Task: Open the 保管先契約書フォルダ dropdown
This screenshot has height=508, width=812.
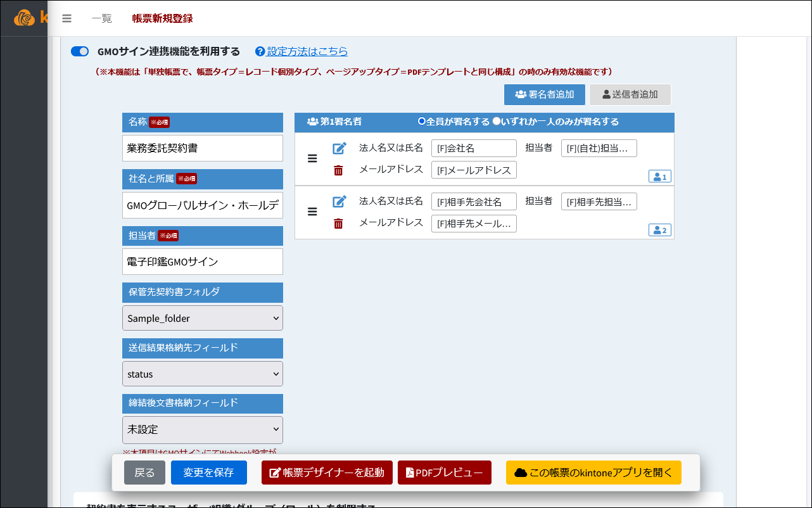Action: tap(203, 318)
